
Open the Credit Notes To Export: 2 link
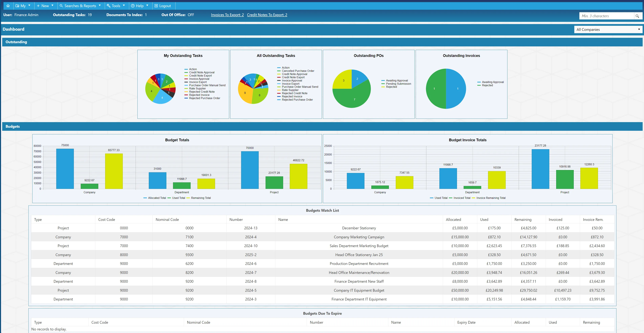[x=267, y=15]
